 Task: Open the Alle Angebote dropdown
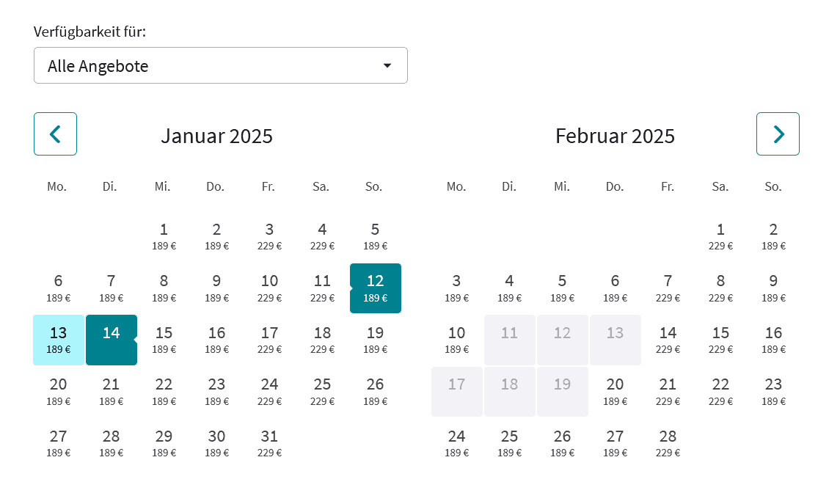pyautogui.click(x=220, y=66)
